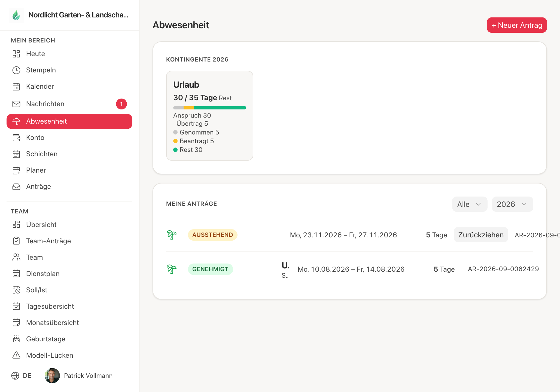Viewport: 560px width, 392px height.
Task: Click the Stempeln clock icon
Action: pyautogui.click(x=16, y=70)
